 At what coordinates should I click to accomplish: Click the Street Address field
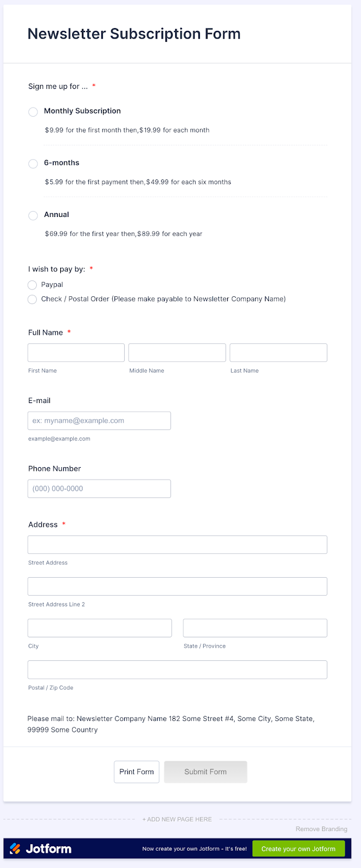[x=177, y=545]
